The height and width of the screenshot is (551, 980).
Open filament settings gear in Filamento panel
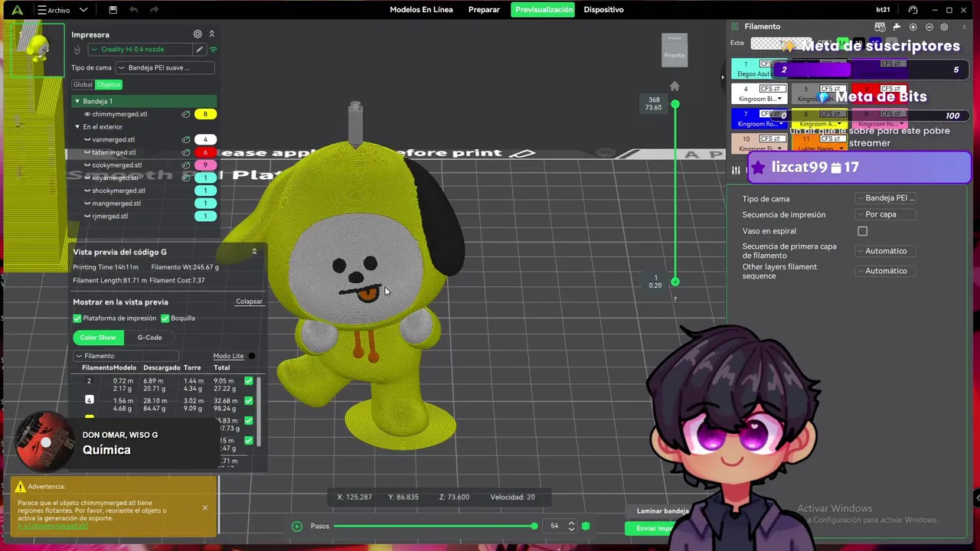[x=944, y=27]
